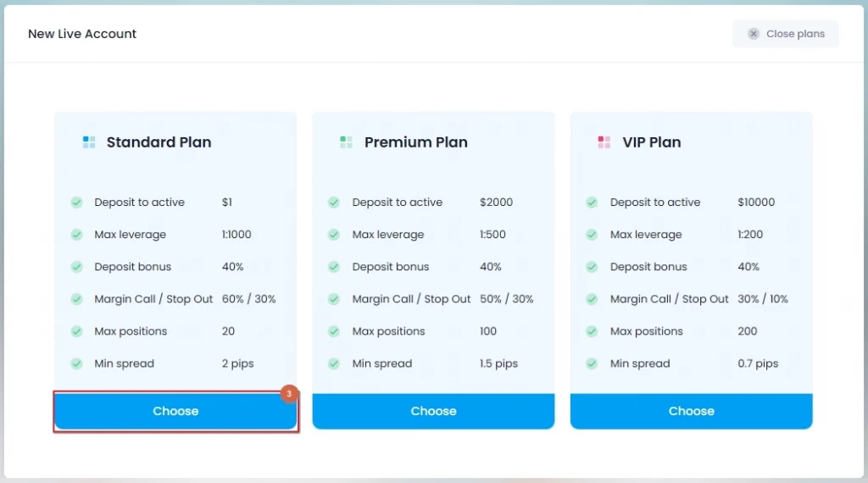Click VIP Plan's Margin Call check icon

pos(592,299)
